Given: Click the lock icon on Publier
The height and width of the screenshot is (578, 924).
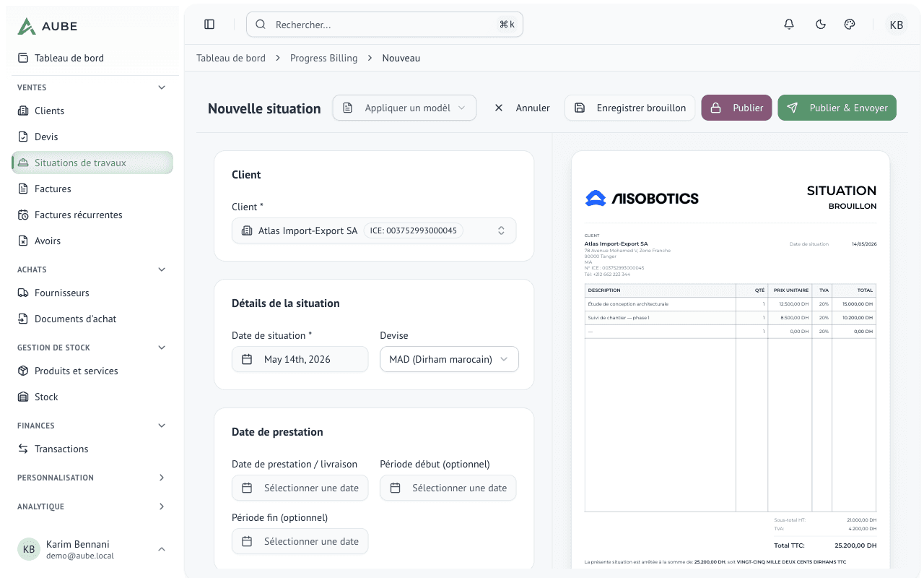Looking at the screenshot, I should [x=716, y=108].
